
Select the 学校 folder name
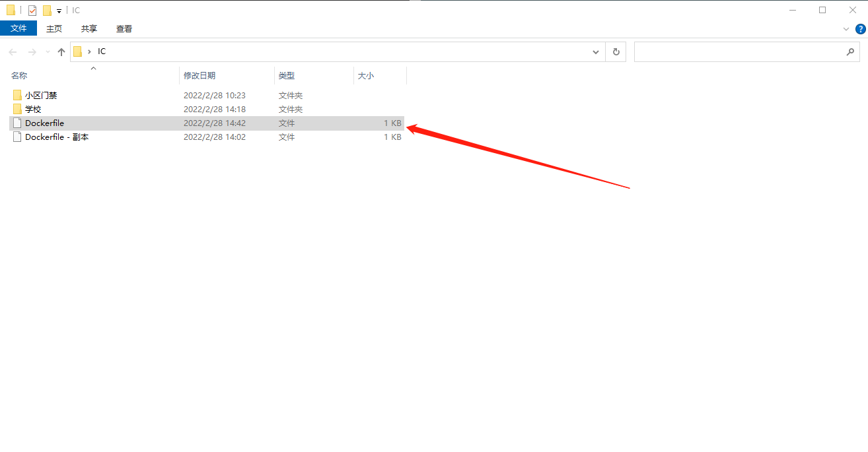point(33,110)
